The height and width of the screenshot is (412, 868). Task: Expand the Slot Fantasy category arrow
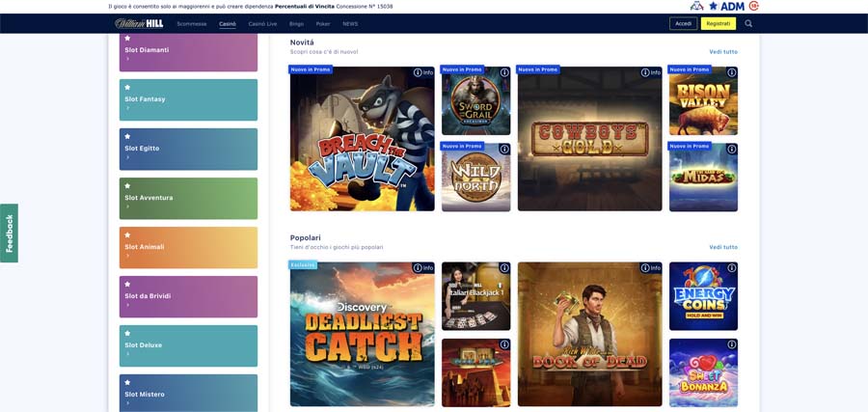[128, 108]
